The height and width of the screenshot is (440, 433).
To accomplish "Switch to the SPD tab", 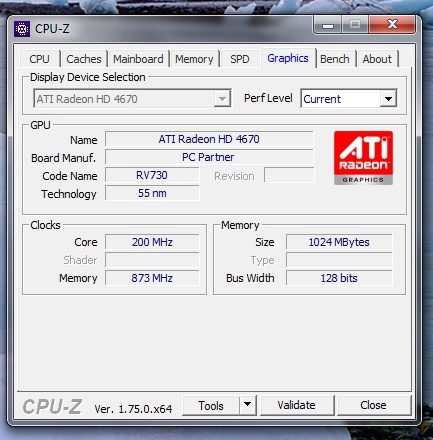I will 240,59.
